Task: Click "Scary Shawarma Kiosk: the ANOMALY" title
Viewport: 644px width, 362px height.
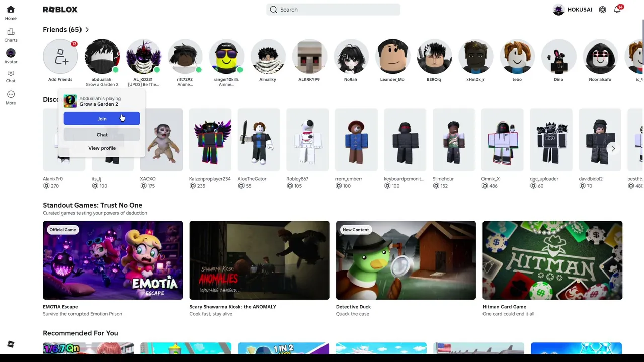Action: (x=233, y=307)
